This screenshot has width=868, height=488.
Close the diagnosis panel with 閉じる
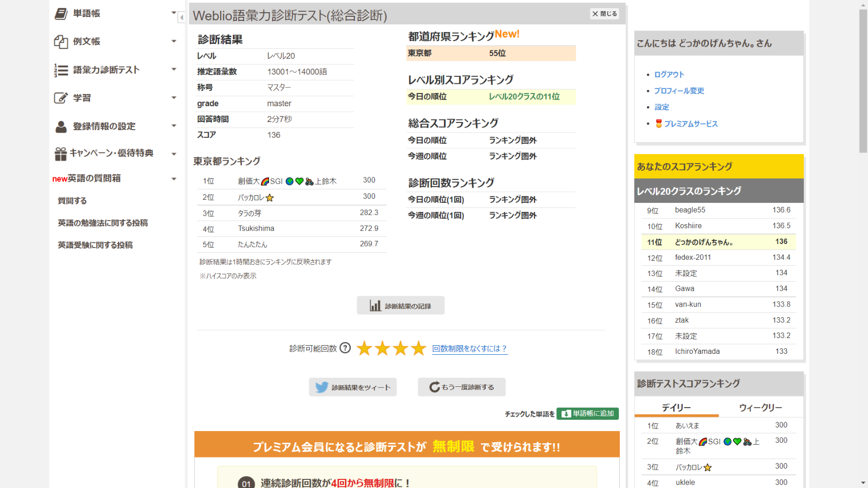click(x=605, y=14)
